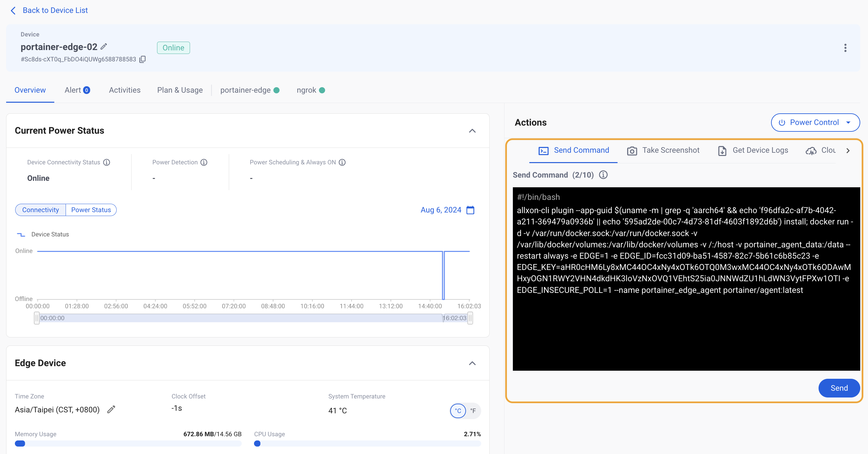Collapse the Current Power Status section
Viewport: 868px width, 454px height.
pos(472,131)
